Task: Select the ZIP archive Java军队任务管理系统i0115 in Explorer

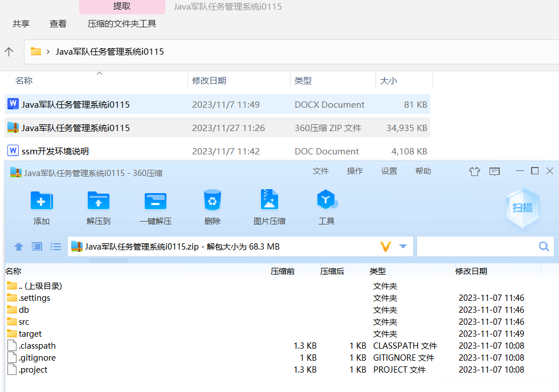Action: pos(217,128)
